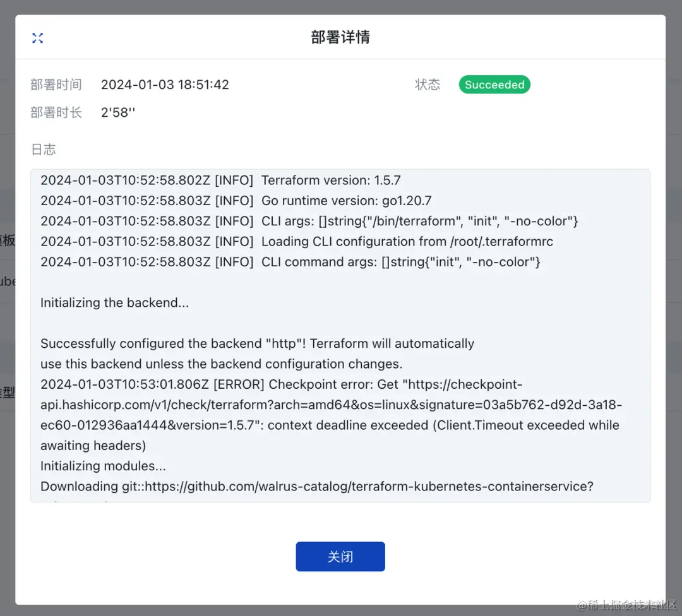Click the Succeeded status badge
The image size is (682, 616).
[x=494, y=85]
